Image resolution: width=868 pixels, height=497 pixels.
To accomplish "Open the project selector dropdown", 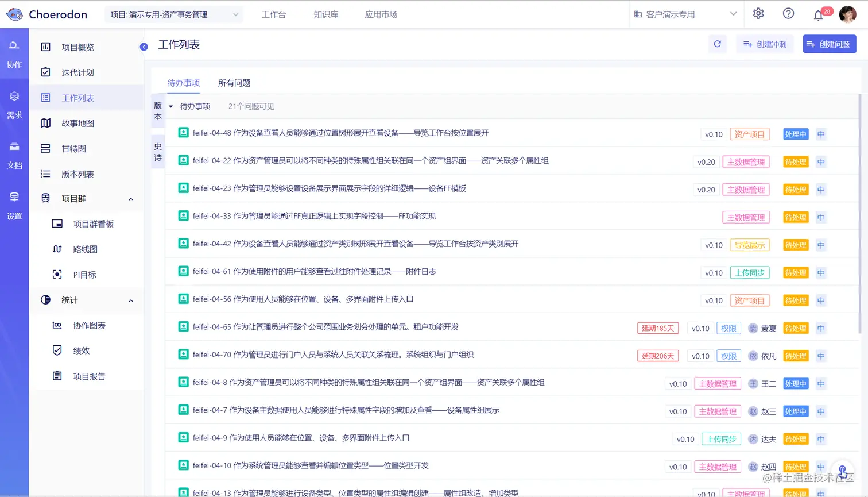I will pos(174,14).
